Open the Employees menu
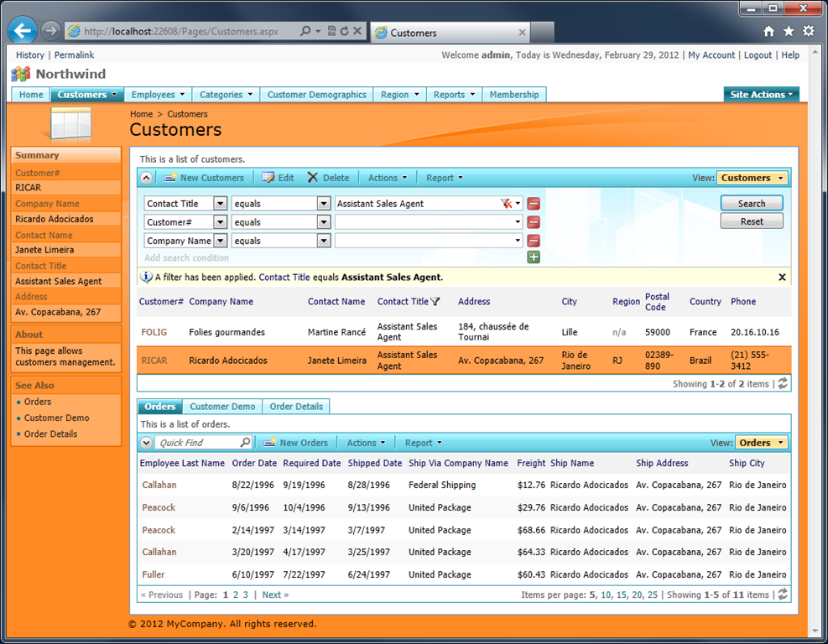 pos(158,95)
